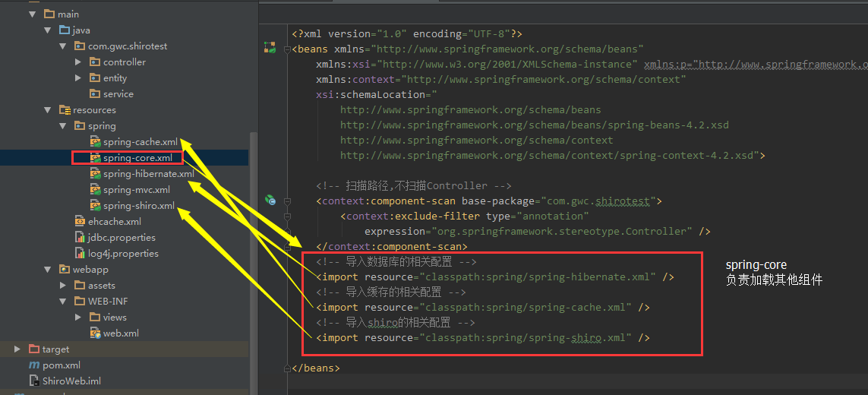
Task: Click the spring folder icon
Action: [80, 126]
